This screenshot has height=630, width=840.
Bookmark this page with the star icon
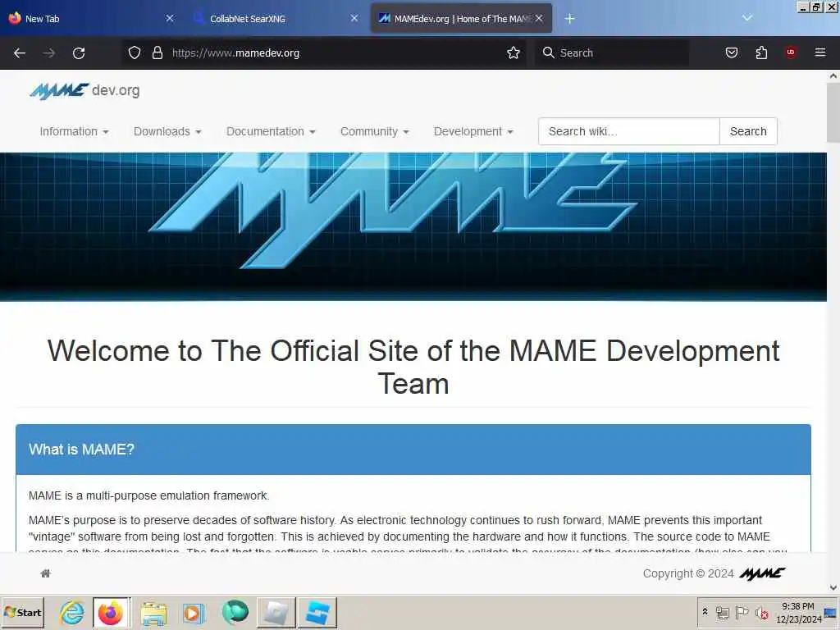(x=514, y=52)
